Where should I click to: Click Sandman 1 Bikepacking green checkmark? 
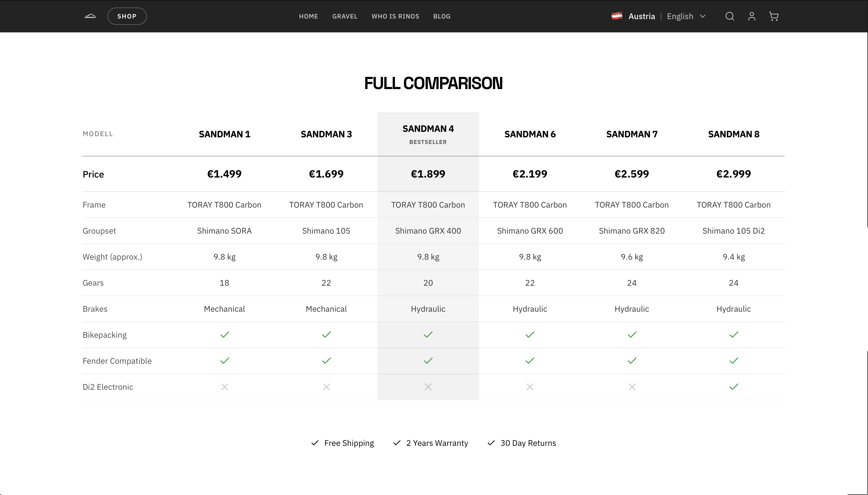[225, 335]
